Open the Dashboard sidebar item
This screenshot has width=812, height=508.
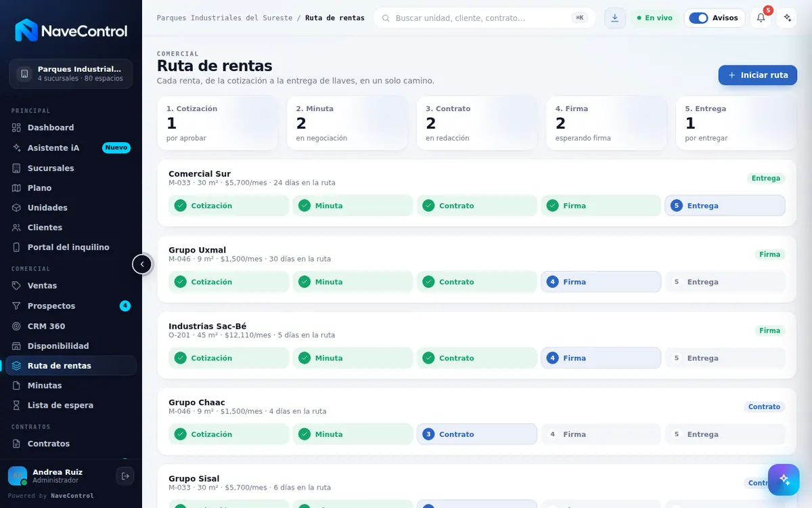pyautogui.click(x=71, y=127)
